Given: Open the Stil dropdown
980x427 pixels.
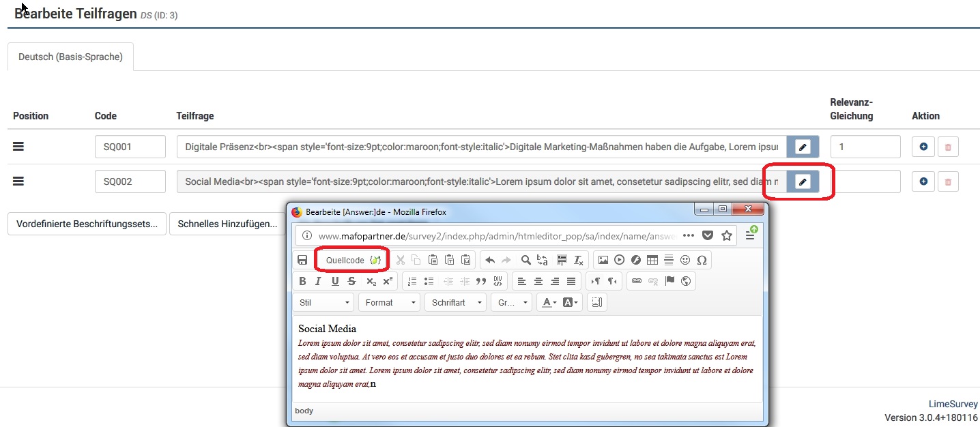Looking at the screenshot, I should (x=324, y=302).
